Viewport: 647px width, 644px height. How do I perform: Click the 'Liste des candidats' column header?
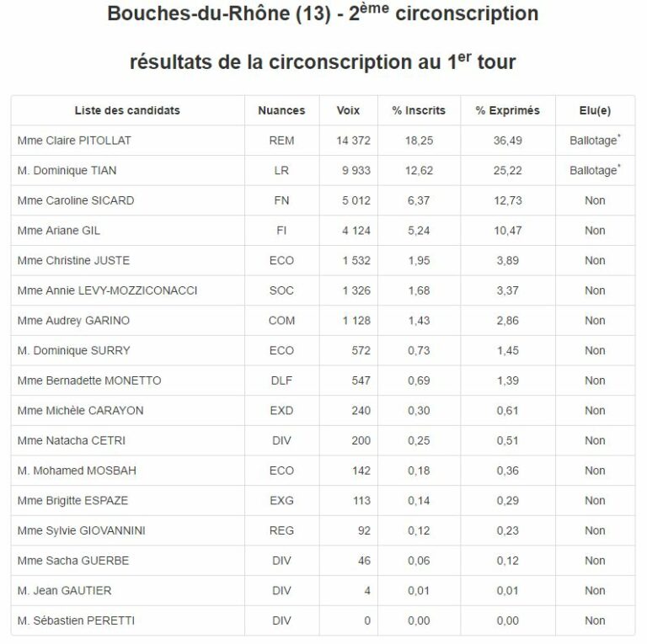[x=127, y=110]
